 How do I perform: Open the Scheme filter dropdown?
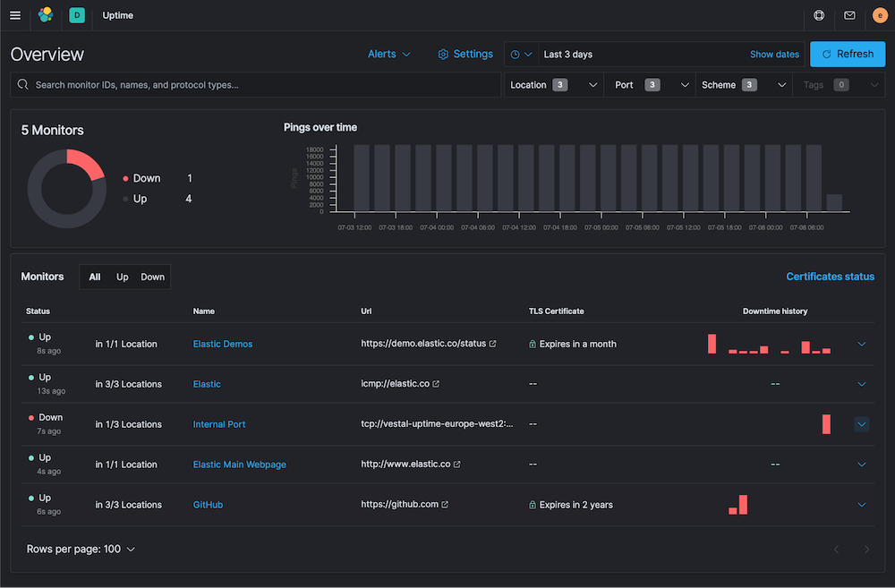tap(745, 84)
